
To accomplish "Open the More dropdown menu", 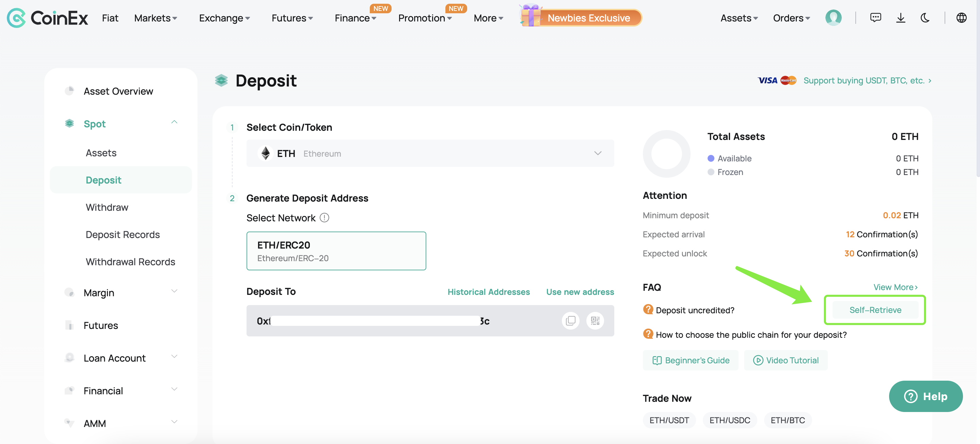I will pos(489,18).
